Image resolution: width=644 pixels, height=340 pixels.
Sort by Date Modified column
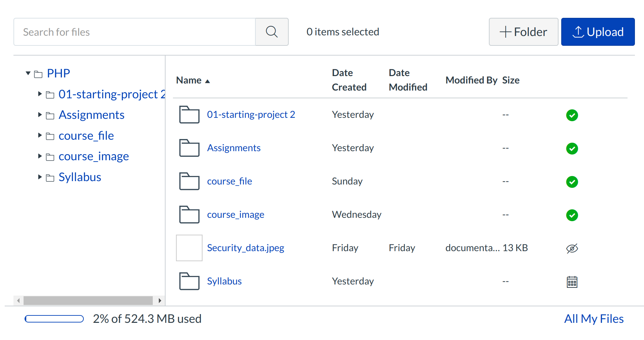pos(407,80)
